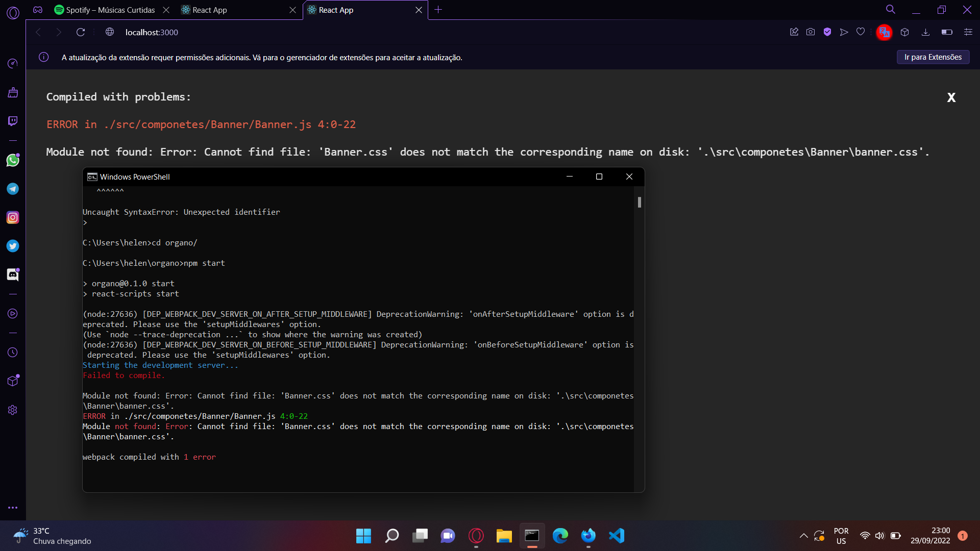Open WhatsApp in the sidebar
The image size is (980, 551).
[13, 160]
